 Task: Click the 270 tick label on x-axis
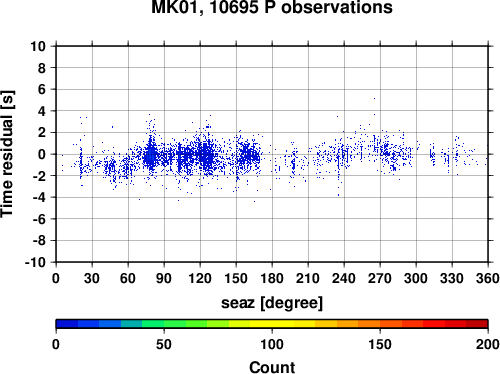coord(380,278)
